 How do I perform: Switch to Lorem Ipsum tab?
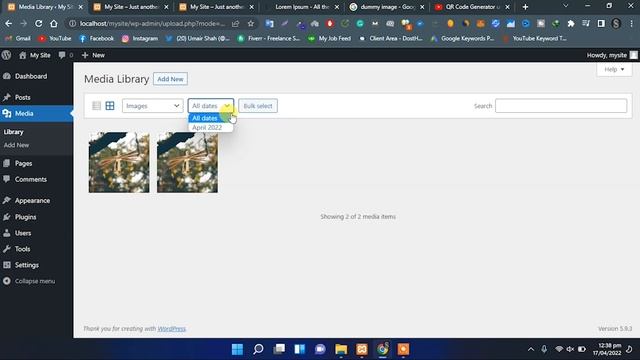tap(301, 7)
